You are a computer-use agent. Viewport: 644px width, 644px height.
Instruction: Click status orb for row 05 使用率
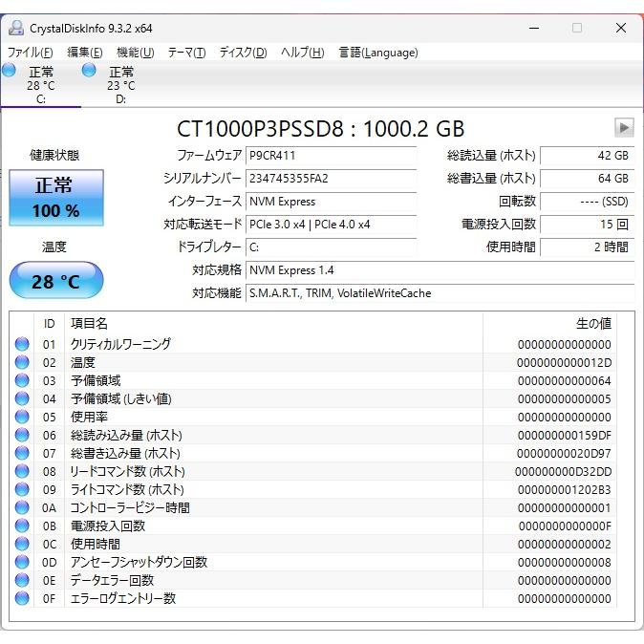(x=22, y=417)
